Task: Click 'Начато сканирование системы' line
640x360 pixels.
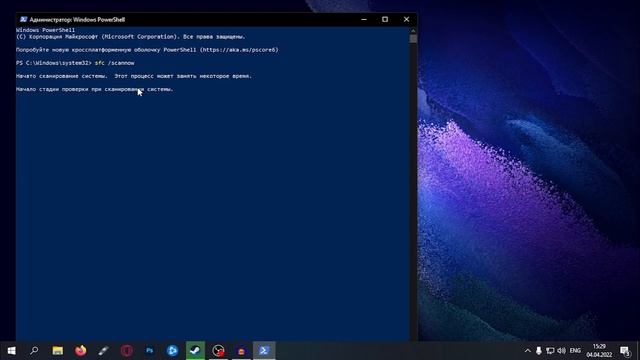Action: tap(134, 76)
